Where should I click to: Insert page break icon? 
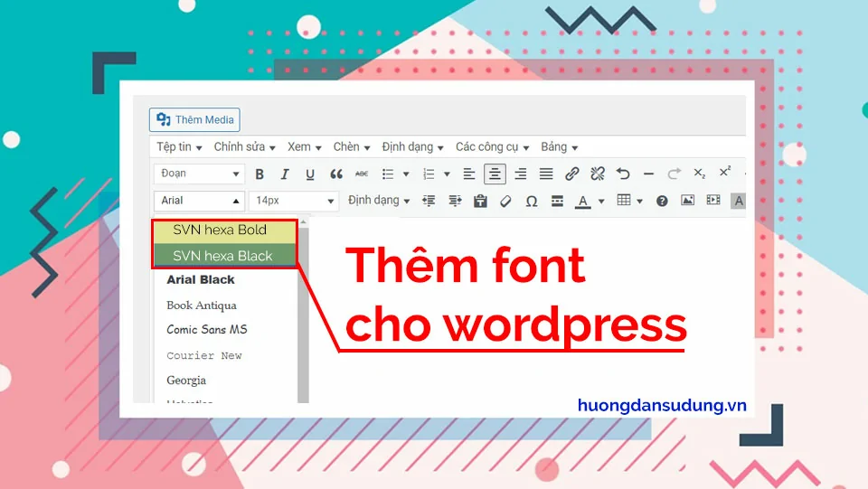[557, 201]
